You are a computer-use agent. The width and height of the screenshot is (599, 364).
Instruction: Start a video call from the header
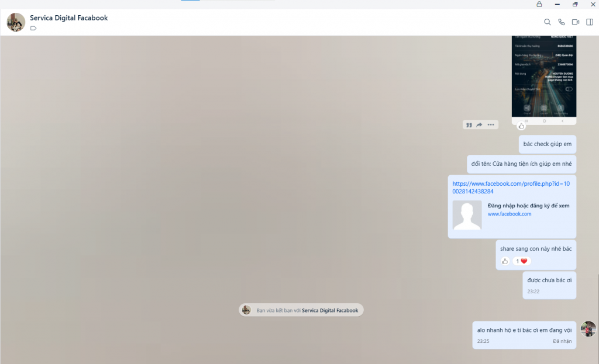576,22
